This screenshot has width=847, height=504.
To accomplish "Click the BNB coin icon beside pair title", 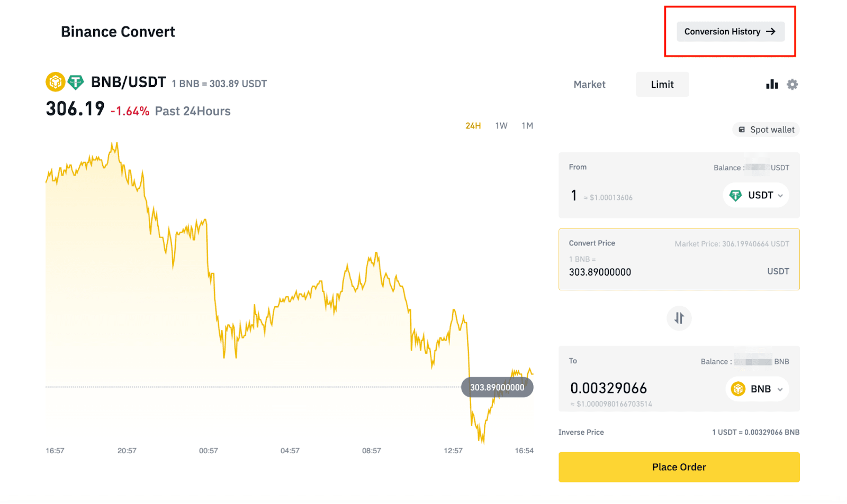I will (55, 82).
